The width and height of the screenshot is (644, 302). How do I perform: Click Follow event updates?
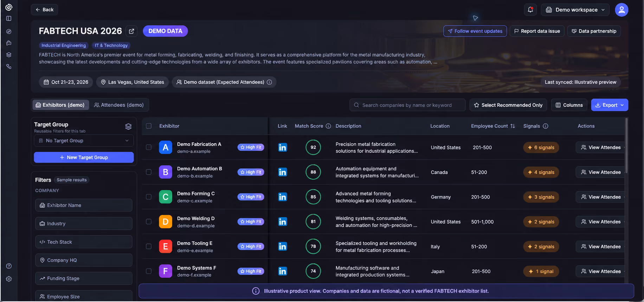tap(475, 31)
